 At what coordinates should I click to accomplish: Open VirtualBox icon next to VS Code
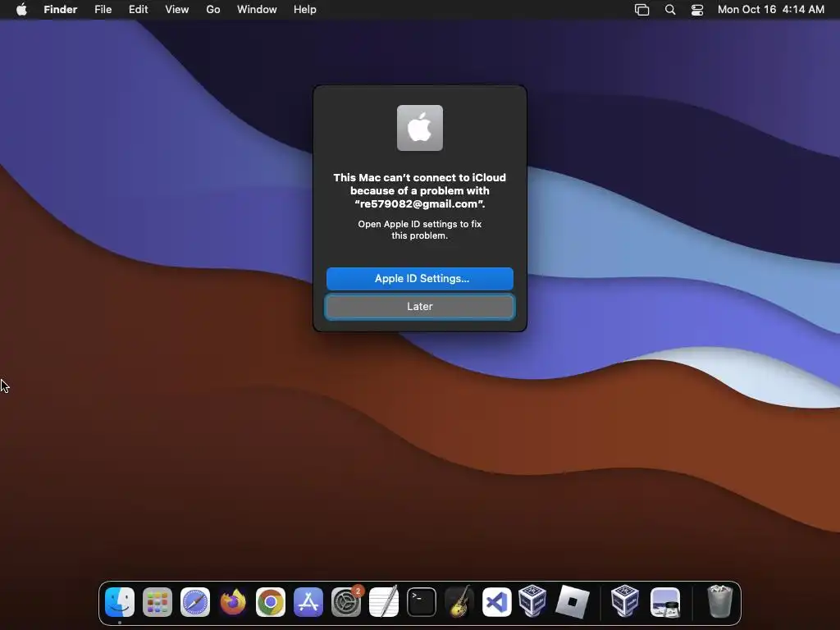532,601
